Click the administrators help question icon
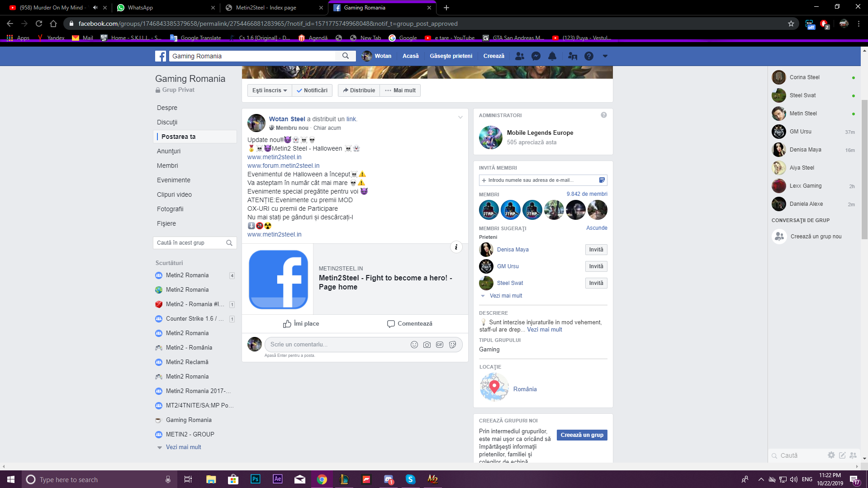Screen dimensions: 868x488 (x=604, y=115)
